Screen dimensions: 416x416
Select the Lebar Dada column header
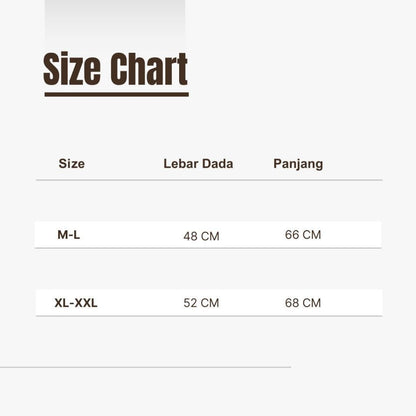click(x=198, y=164)
